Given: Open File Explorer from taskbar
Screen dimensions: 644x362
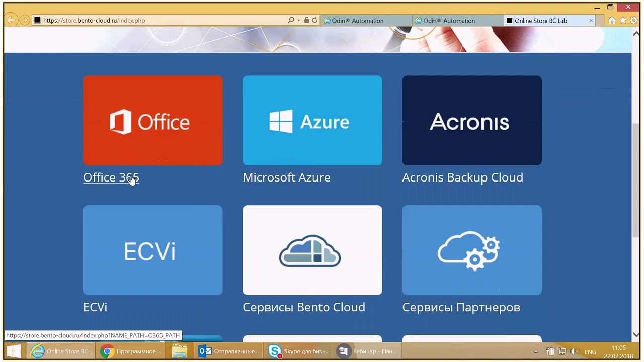Looking at the screenshot, I should (179, 351).
